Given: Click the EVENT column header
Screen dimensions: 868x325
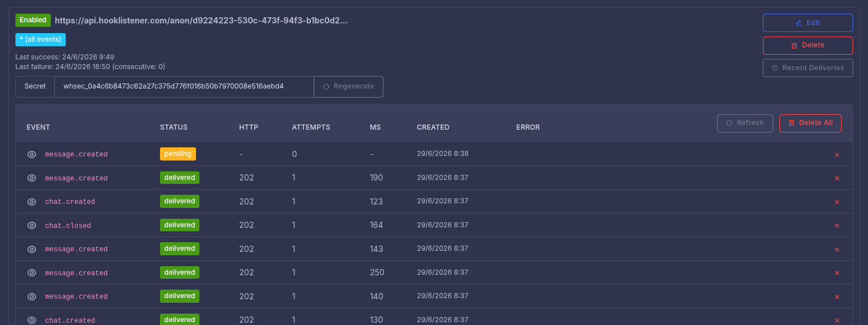Looking at the screenshot, I should click(38, 127).
